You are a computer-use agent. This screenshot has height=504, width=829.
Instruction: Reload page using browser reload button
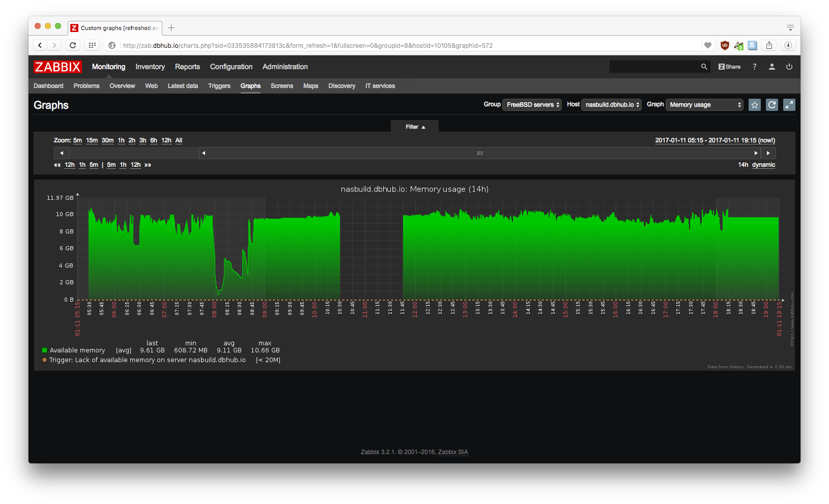(x=73, y=45)
